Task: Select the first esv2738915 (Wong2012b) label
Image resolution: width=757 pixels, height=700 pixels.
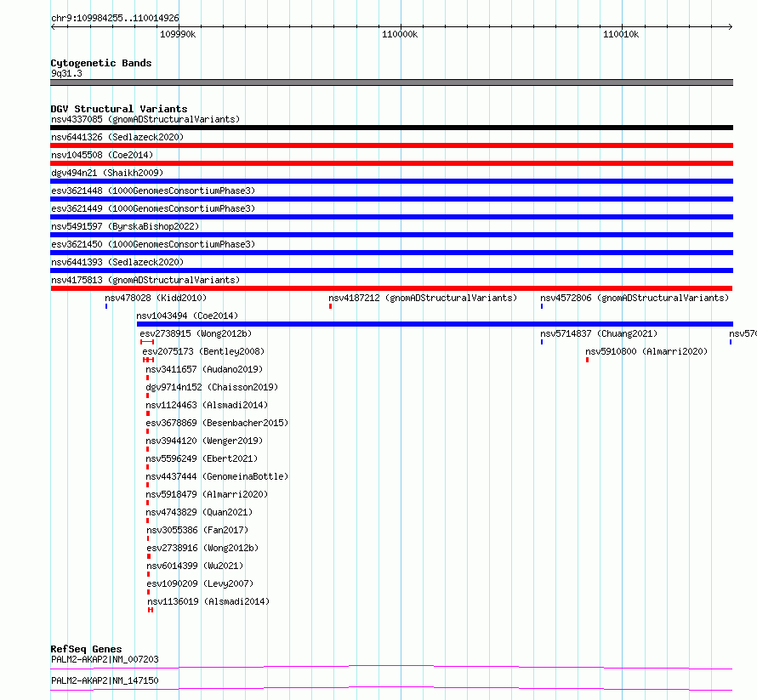Action: pyautogui.click(x=196, y=333)
